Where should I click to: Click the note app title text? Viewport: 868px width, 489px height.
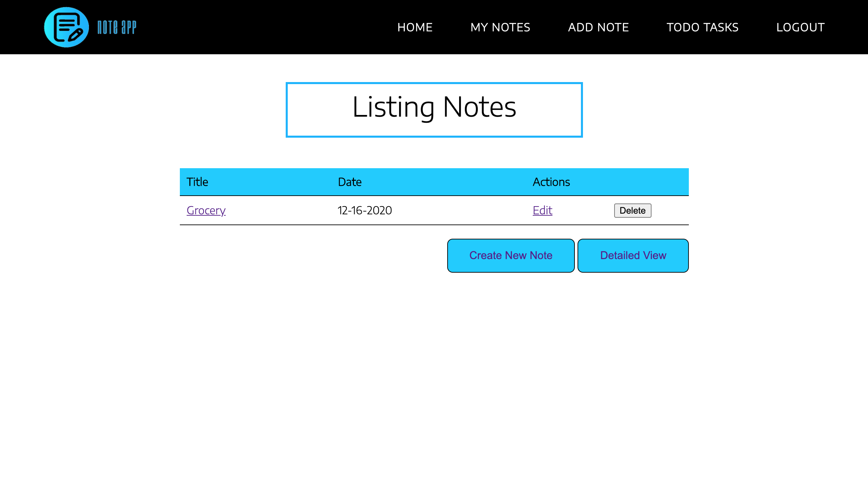[116, 27]
